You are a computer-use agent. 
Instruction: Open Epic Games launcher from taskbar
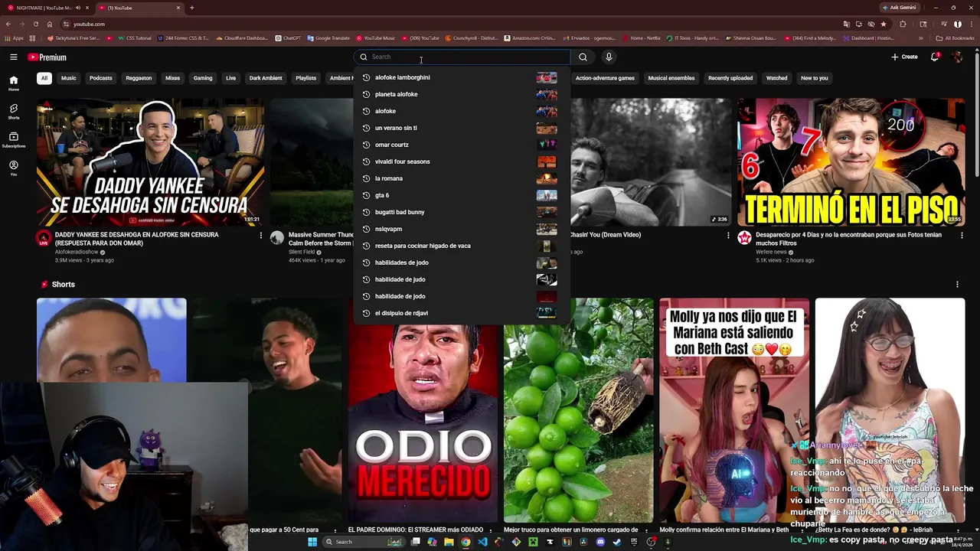click(x=634, y=542)
